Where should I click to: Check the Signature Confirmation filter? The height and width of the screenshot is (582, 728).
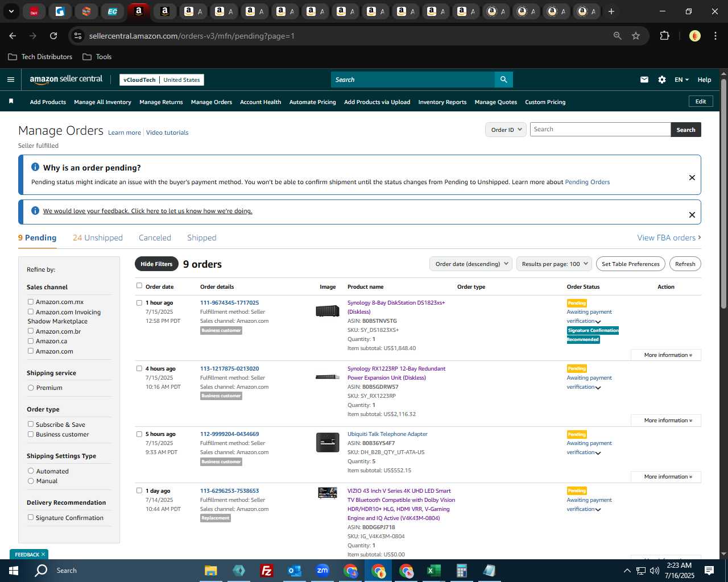point(31,517)
